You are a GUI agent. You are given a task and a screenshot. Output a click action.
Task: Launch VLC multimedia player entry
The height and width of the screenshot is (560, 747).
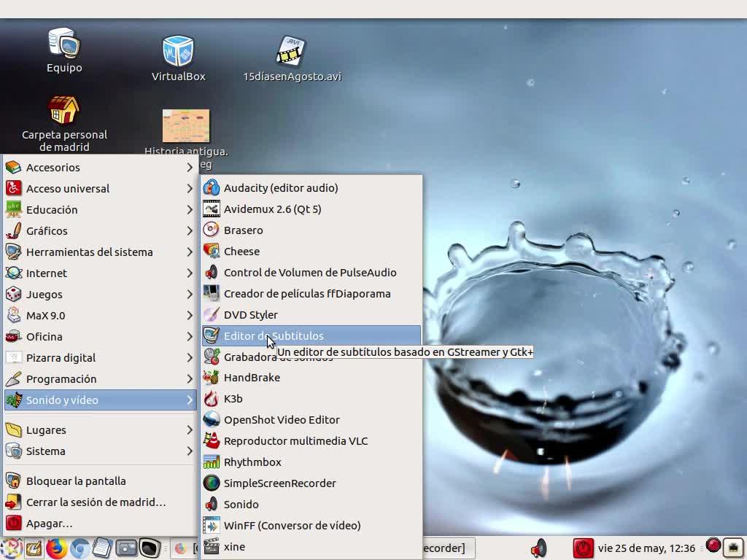coord(295,441)
